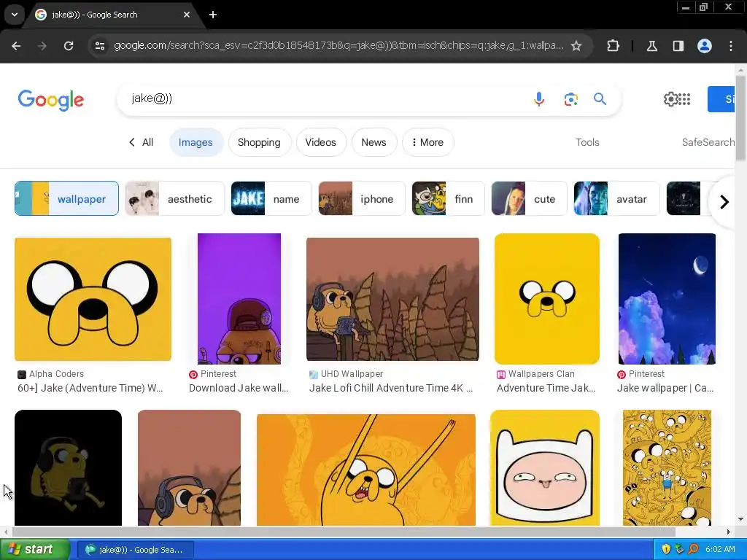Open "Jake Lofi Chill Adventure Time 4K" link

click(x=391, y=388)
